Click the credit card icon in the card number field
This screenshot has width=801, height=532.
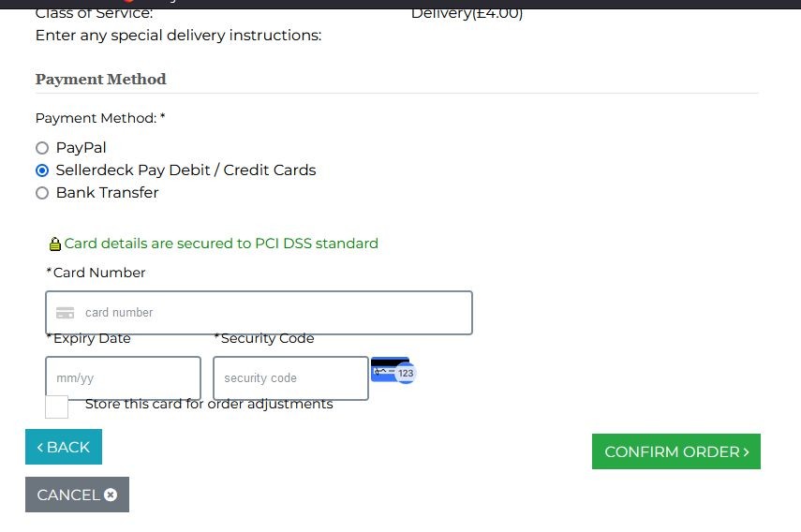66,313
